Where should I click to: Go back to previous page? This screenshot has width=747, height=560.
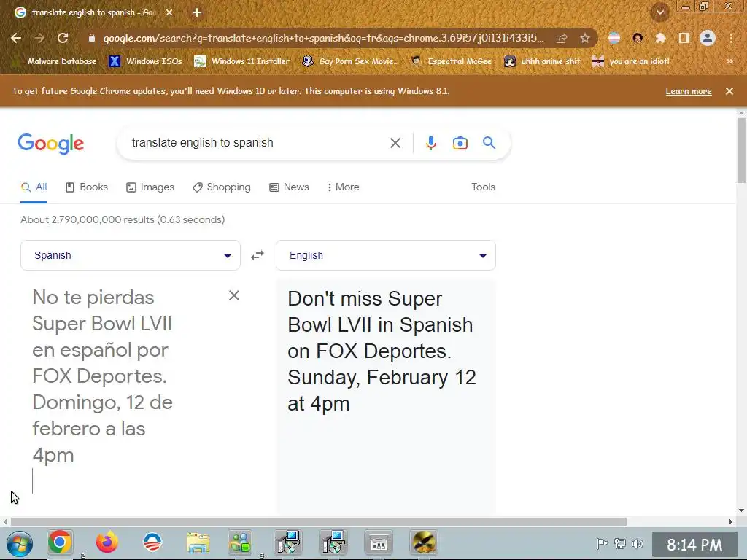(16, 38)
